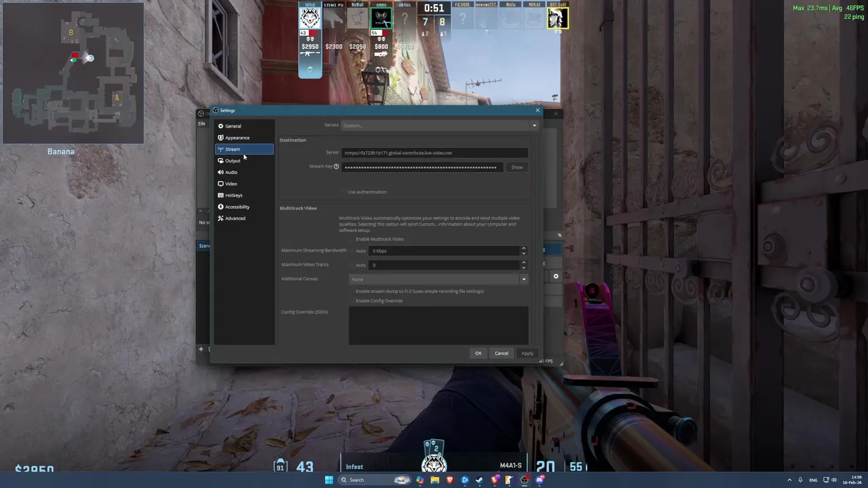Click the Stream Key help question icon

(x=336, y=166)
